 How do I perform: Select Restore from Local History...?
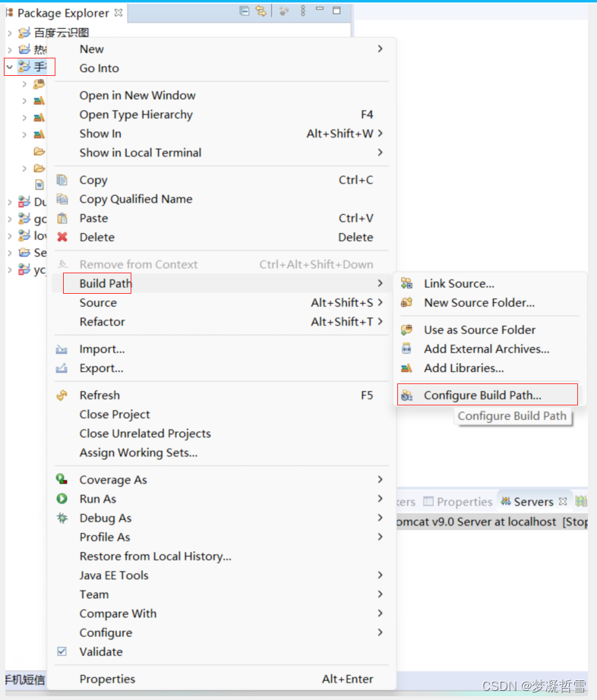[x=222, y=557]
